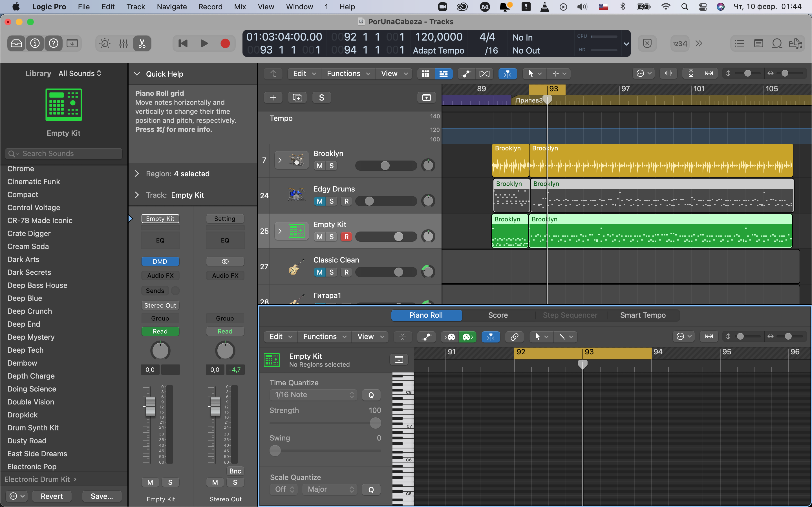Screen dimensions: 812x507
Task: Click the Show Automation button in Tracks
Action: [x=466, y=74]
